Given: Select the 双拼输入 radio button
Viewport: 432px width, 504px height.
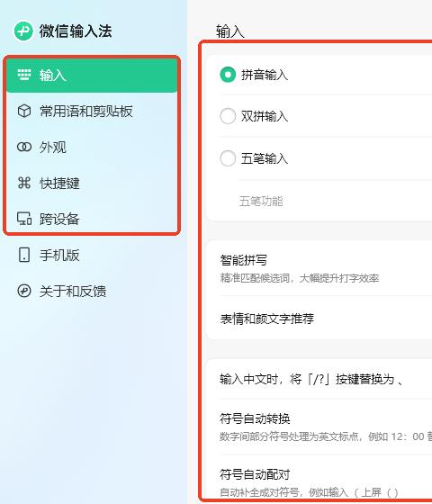Looking at the screenshot, I should [x=228, y=116].
